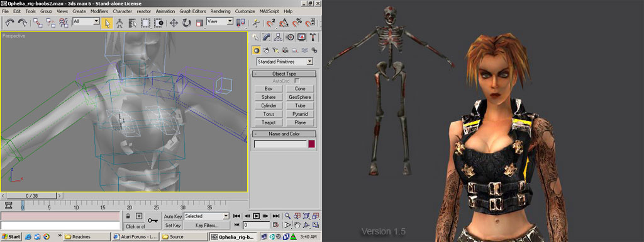
Task: Open the Character menu
Action: click(123, 11)
